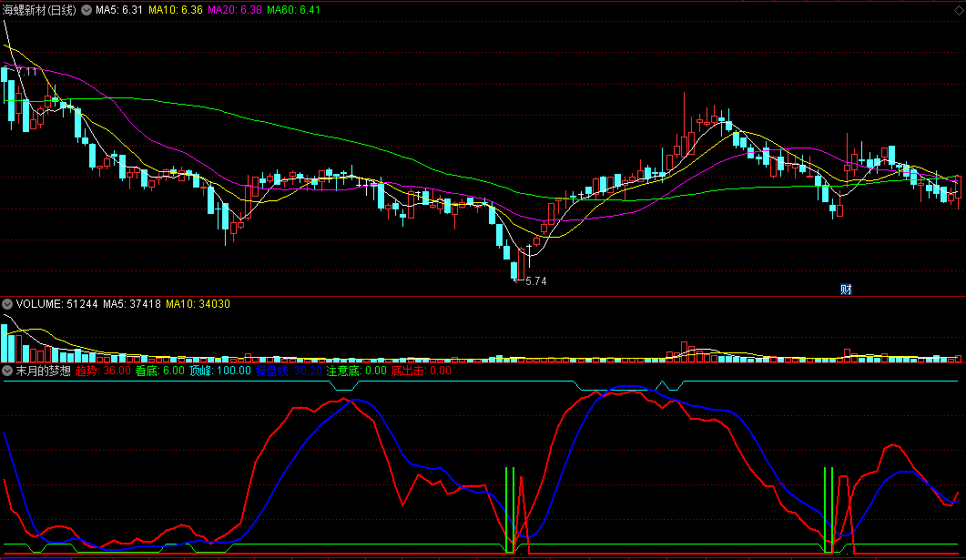The height and width of the screenshot is (560, 966).
Task: Click the diamond icon at top right corner
Action: 959,11
